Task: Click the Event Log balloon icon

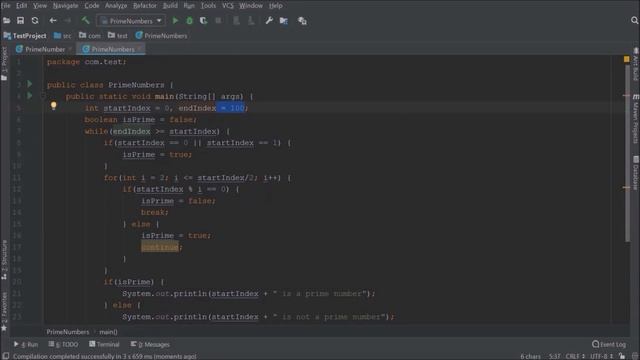Action: click(596, 344)
